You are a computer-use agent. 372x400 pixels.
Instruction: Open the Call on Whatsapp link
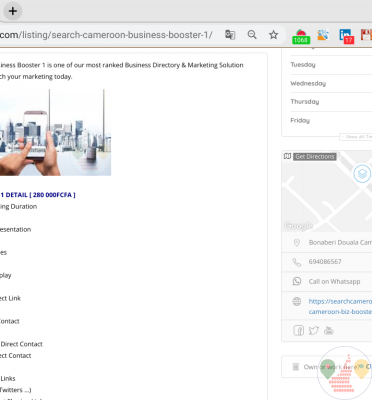[x=334, y=282]
